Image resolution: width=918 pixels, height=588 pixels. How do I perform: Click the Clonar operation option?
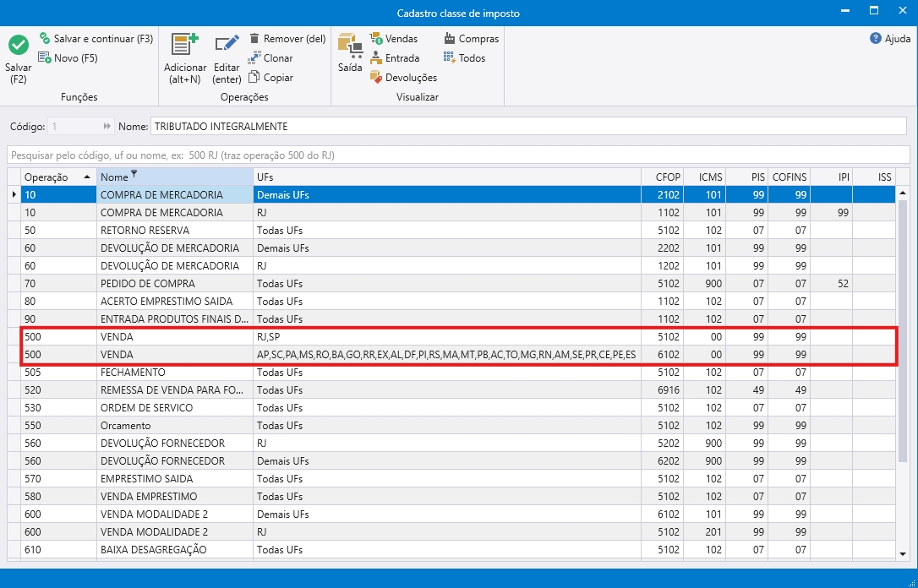coord(270,58)
